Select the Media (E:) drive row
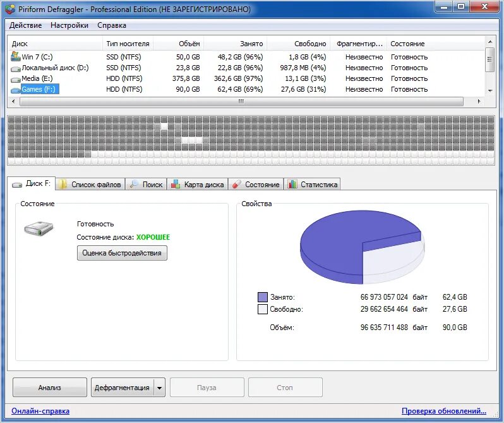Image resolution: width=504 pixels, height=423 pixels. pos(246,78)
